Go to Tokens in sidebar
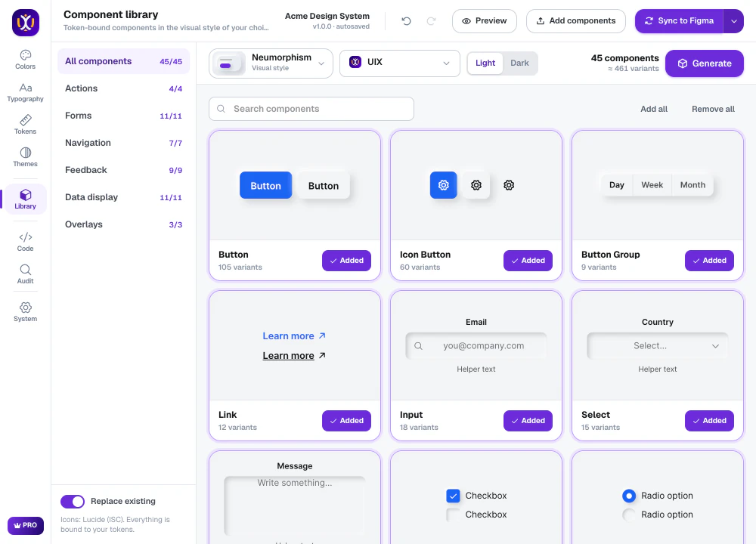This screenshot has height=544, width=756. click(x=25, y=125)
